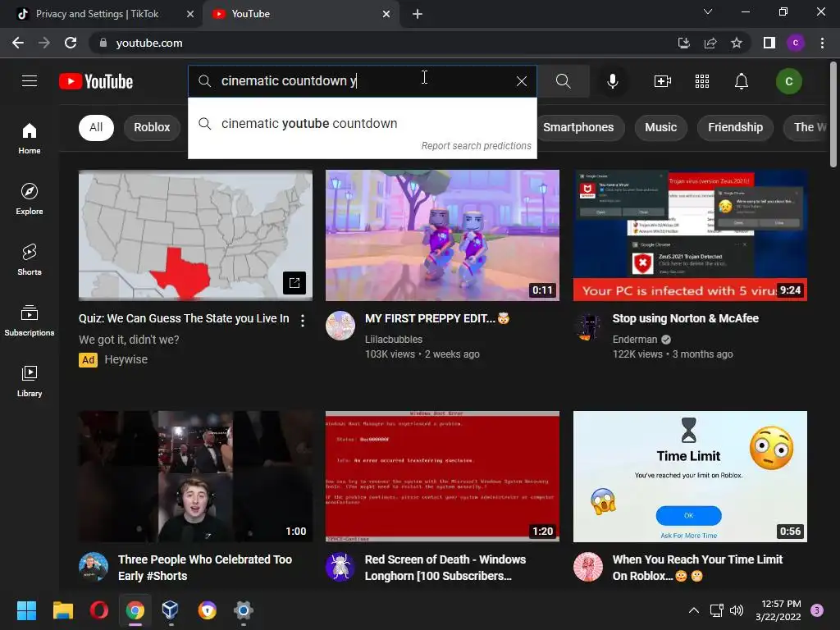Open the YouTube guide hamburger menu

coord(30,81)
